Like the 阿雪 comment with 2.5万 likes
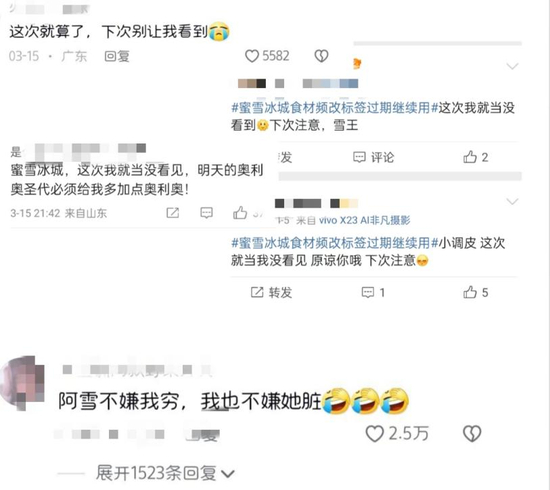550x490 pixels. [374, 434]
